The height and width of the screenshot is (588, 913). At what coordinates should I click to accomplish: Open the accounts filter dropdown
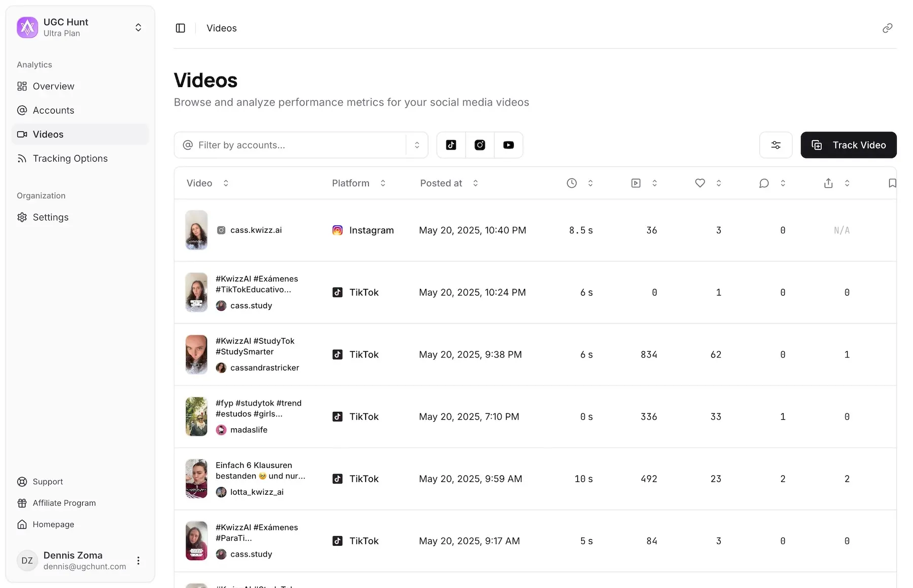pos(301,145)
